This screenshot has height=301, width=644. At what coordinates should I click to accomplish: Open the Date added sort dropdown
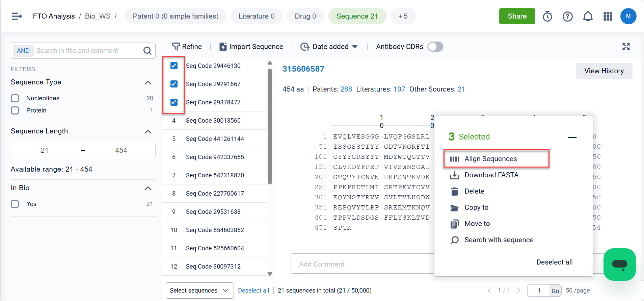click(x=329, y=47)
